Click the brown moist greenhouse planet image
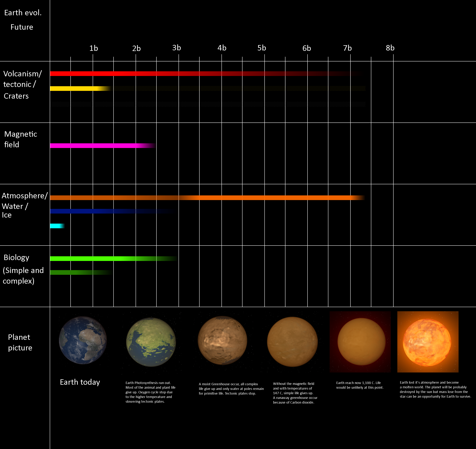Screen dimensions: 476x449 point(222,340)
